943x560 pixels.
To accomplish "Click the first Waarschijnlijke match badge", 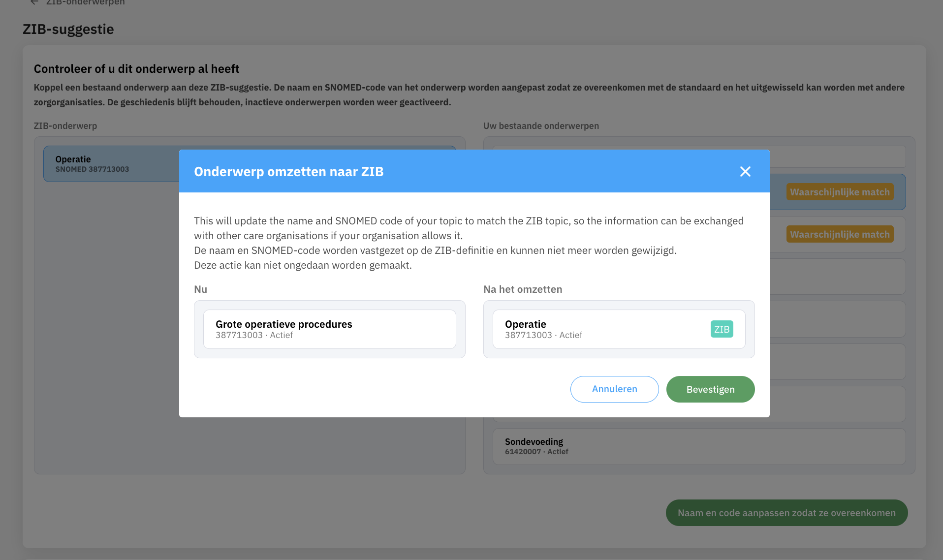I will (840, 192).
